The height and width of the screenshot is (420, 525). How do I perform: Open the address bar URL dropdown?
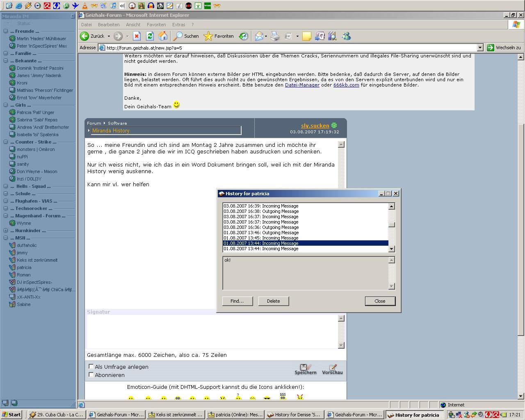click(x=480, y=48)
